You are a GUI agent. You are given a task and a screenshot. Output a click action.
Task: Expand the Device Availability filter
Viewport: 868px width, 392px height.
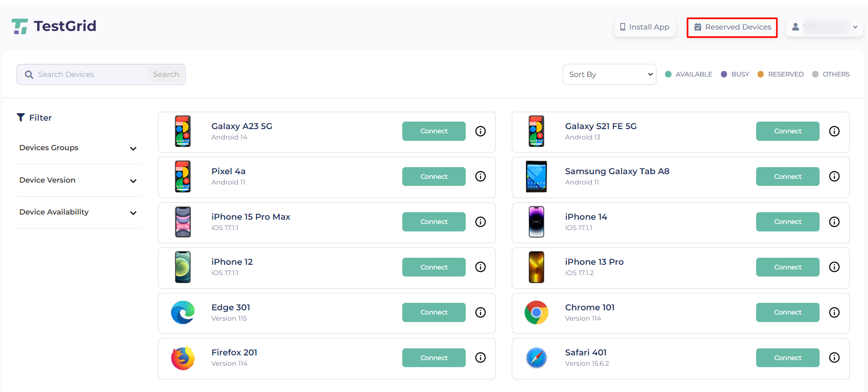point(79,212)
